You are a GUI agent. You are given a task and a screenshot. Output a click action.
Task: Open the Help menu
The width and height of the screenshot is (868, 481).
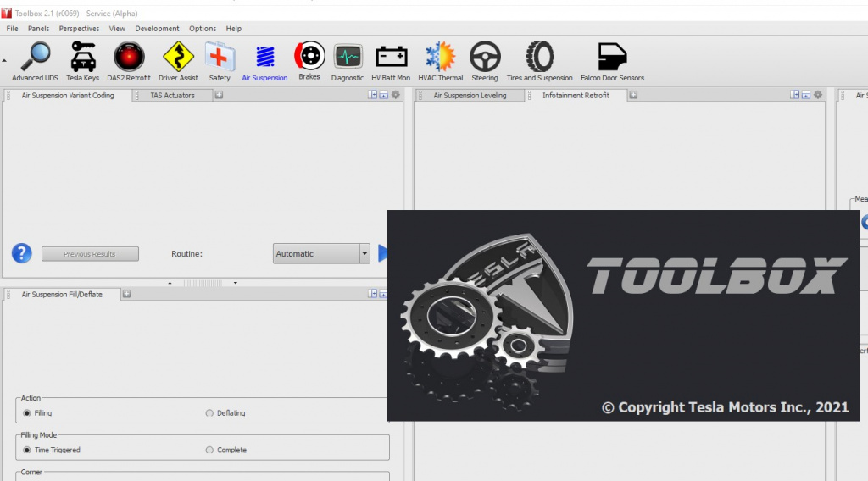tap(234, 29)
